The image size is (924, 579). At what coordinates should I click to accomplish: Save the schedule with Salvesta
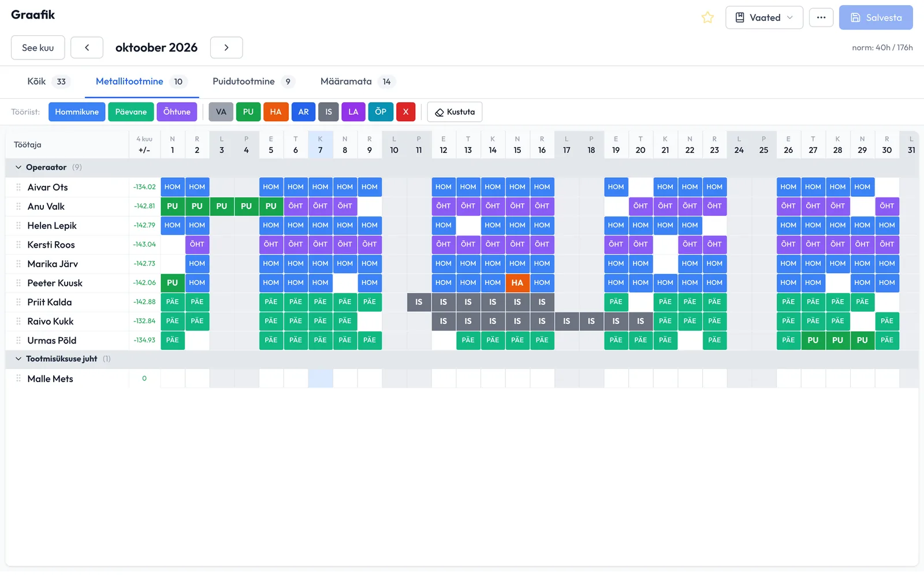click(x=875, y=18)
